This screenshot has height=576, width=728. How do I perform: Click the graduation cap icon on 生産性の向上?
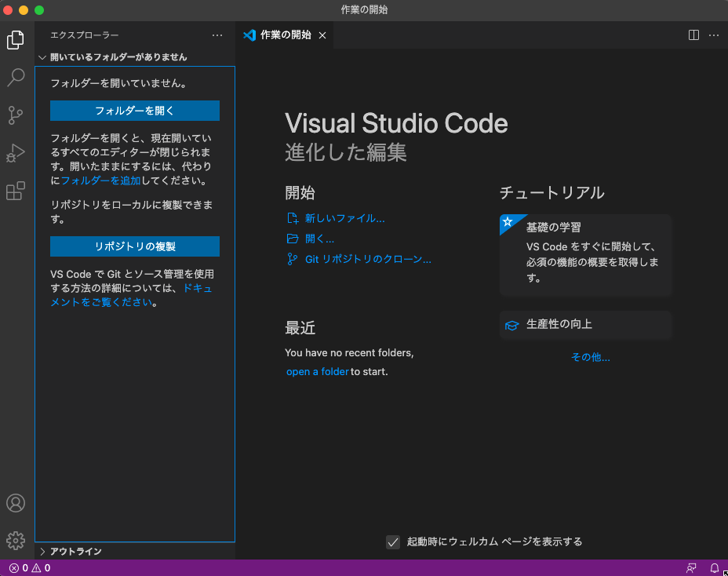pos(511,325)
